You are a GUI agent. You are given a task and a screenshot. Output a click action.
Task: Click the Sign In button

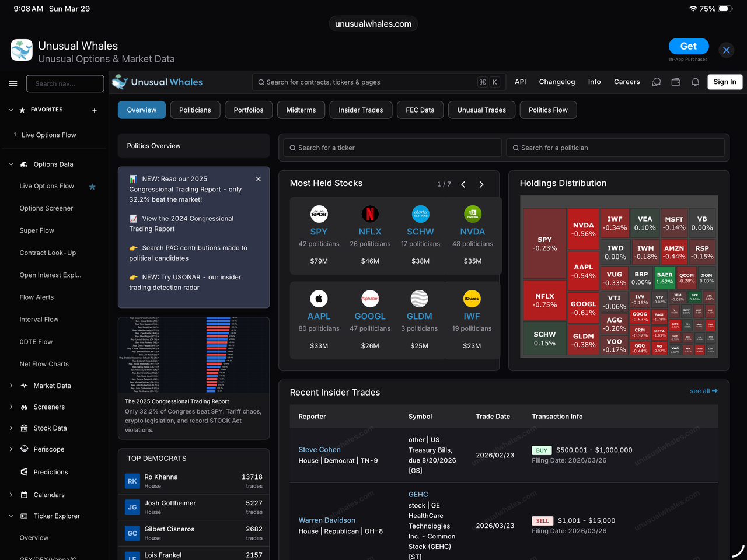(x=725, y=82)
